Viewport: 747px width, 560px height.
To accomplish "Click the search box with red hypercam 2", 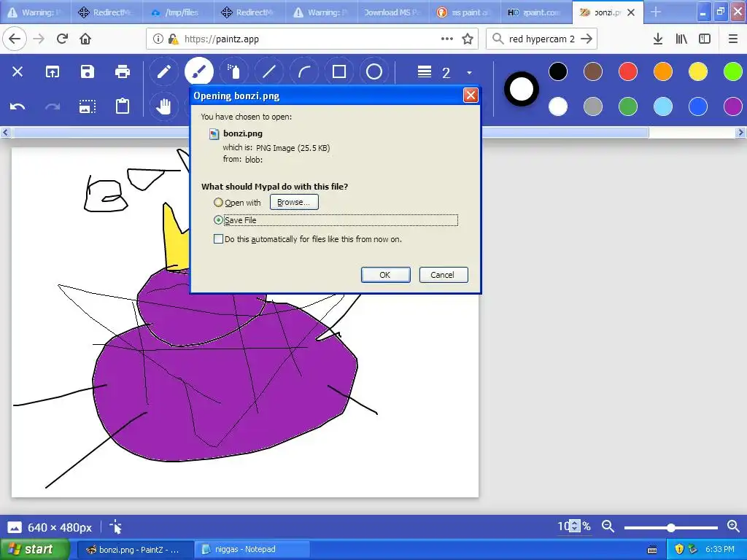I will point(541,39).
